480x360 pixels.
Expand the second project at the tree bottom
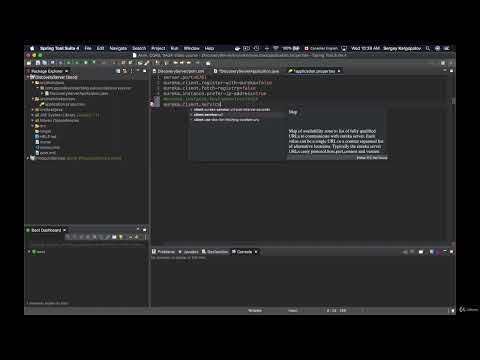pos(28,158)
